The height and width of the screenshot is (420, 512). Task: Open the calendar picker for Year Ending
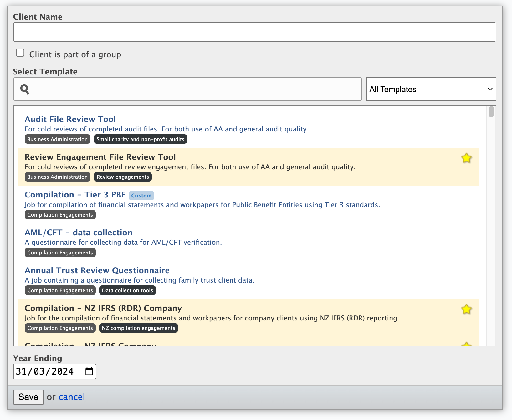pos(89,371)
